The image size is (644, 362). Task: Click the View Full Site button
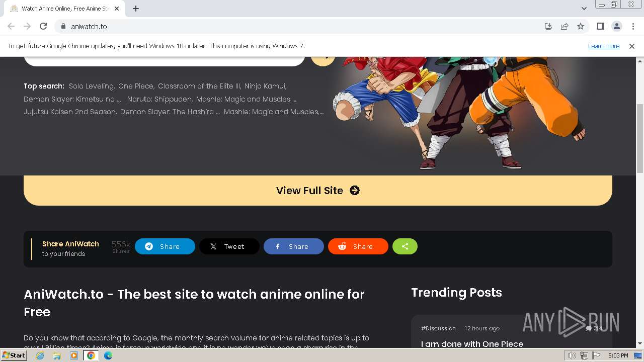click(318, 190)
